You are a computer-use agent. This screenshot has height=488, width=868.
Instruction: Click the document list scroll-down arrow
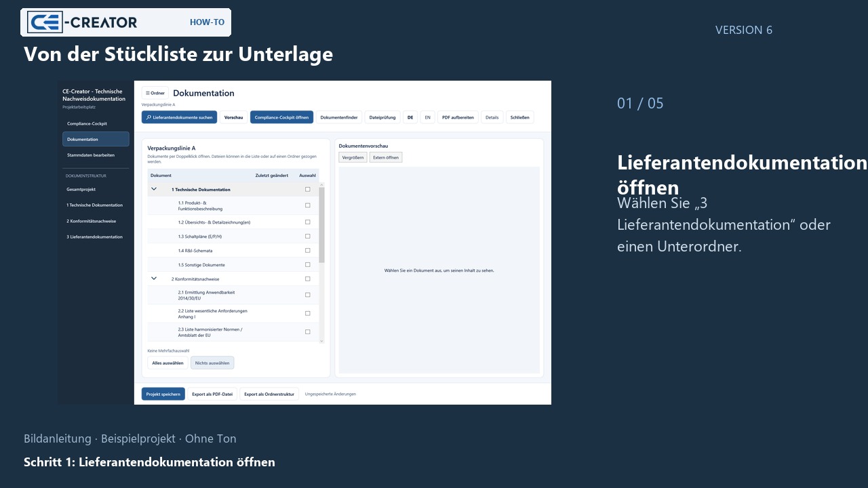[321, 340]
